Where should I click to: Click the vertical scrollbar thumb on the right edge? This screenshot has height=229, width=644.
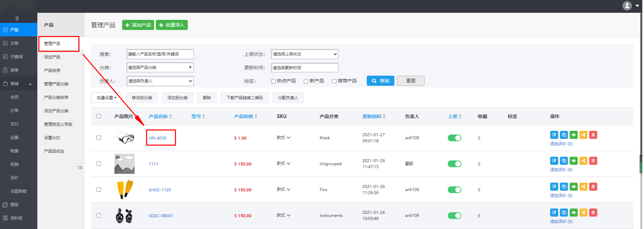pyautogui.click(x=641, y=164)
